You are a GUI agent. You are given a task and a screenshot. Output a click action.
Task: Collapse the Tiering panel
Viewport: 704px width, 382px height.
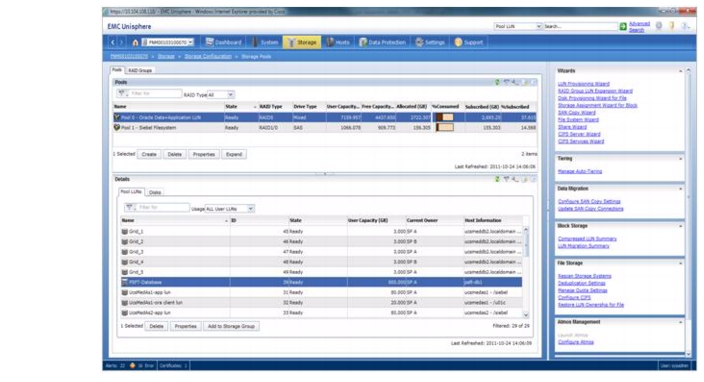pos(680,159)
